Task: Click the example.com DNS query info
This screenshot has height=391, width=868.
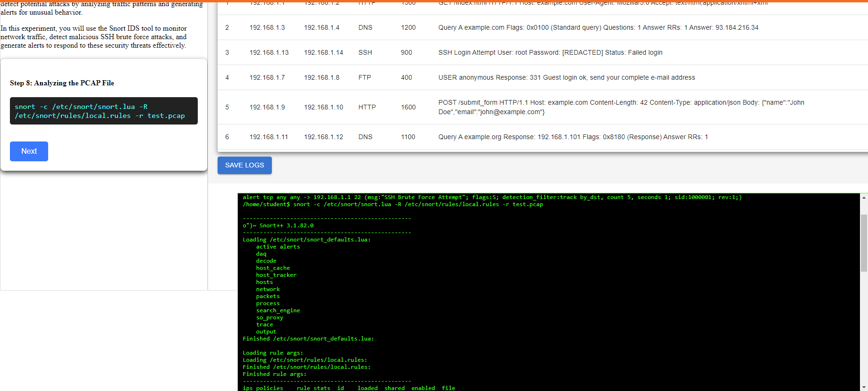Action: (x=598, y=27)
